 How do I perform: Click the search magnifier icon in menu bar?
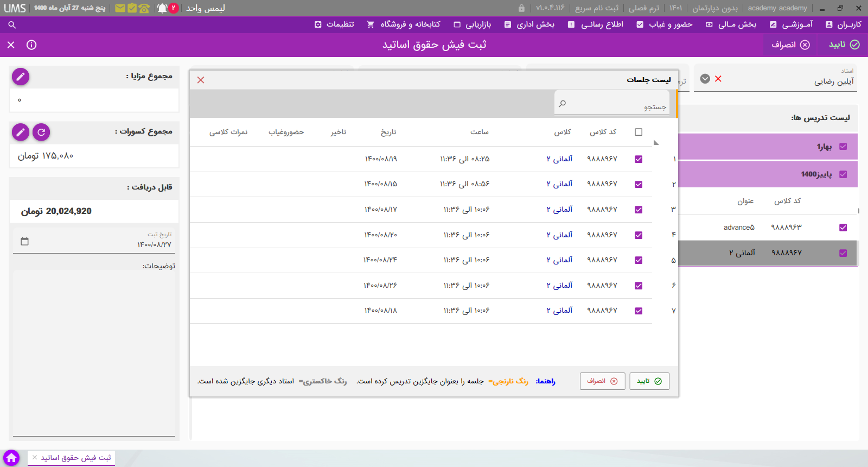coord(12,25)
